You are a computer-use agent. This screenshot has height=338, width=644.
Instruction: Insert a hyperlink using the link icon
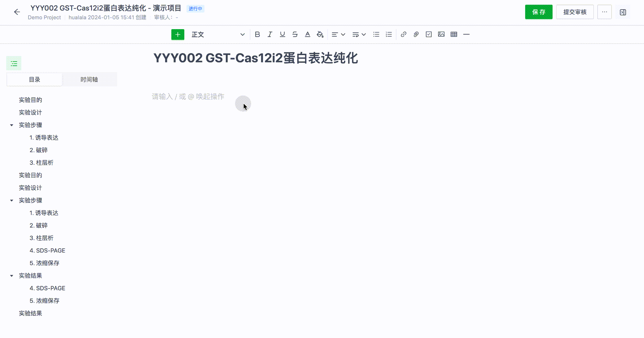(x=403, y=34)
